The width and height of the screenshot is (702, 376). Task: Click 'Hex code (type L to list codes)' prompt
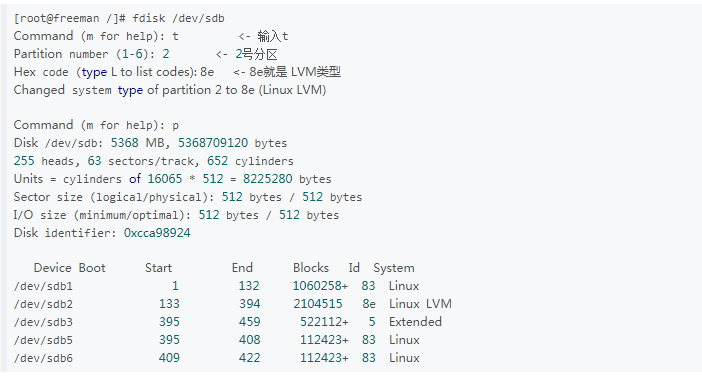105,72
